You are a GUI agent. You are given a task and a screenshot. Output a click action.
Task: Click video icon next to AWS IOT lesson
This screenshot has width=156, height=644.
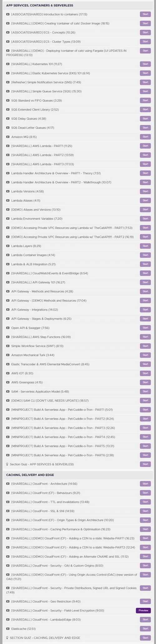8,373
